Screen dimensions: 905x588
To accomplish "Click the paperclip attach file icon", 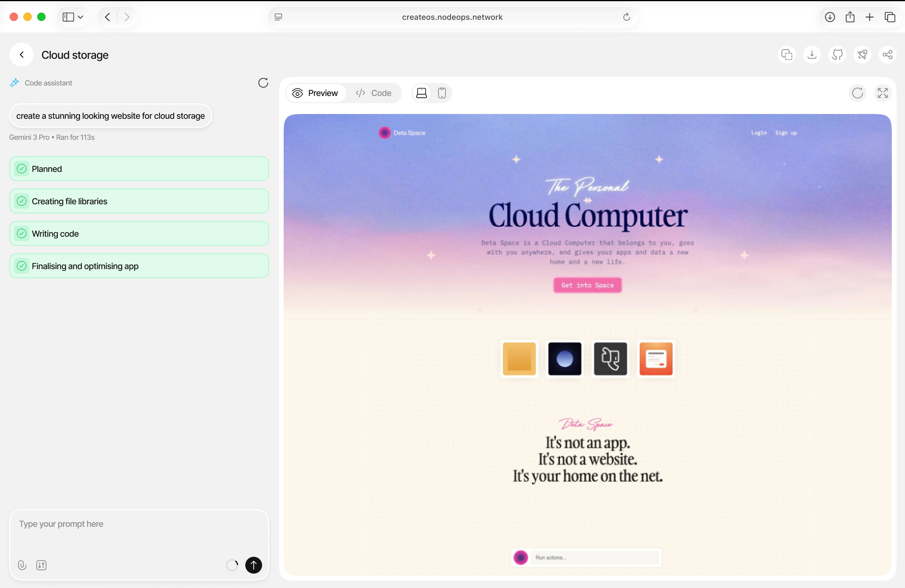I will coord(22,565).
